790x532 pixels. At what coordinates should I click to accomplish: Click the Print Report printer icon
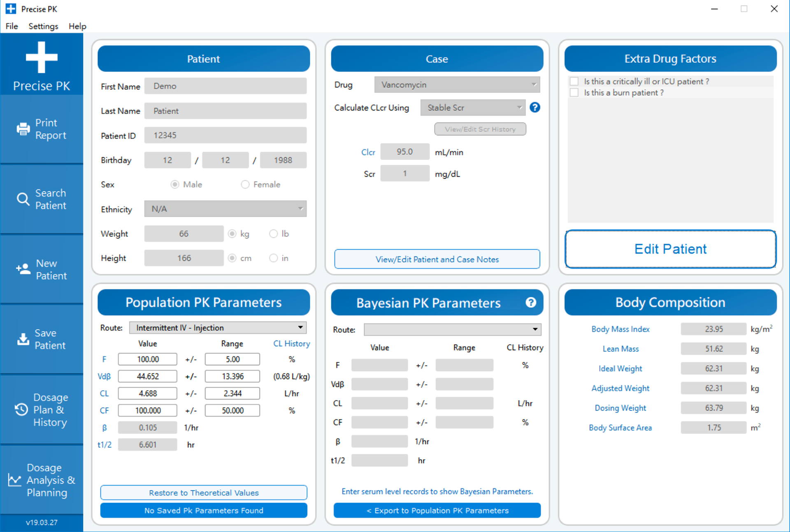23,129
